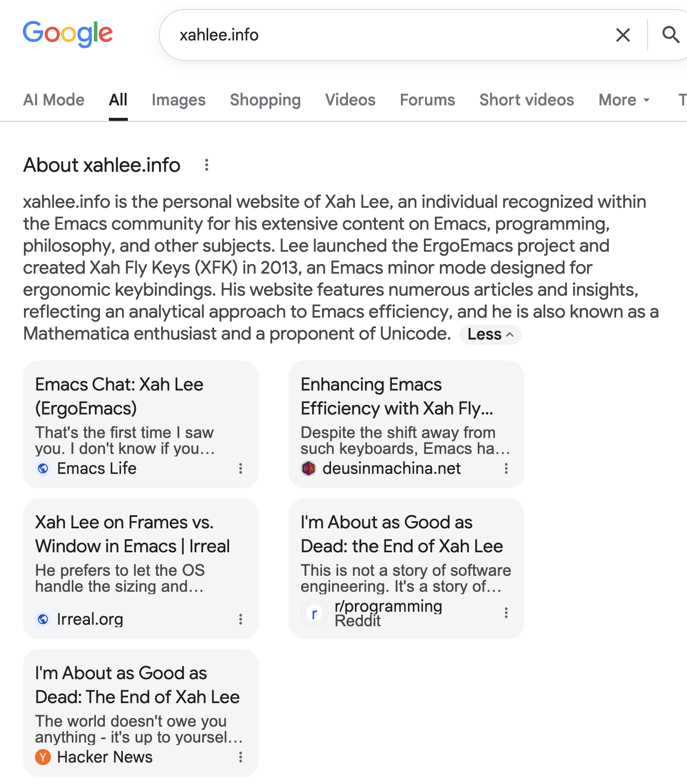Click the Irreal.org source name

coord(90,619)
